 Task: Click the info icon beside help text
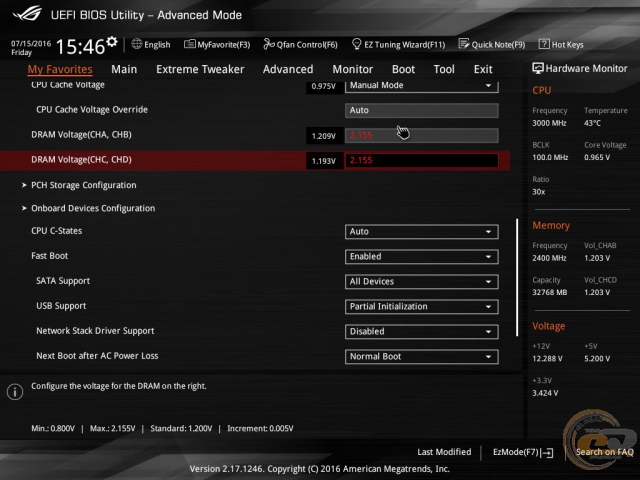15,392
